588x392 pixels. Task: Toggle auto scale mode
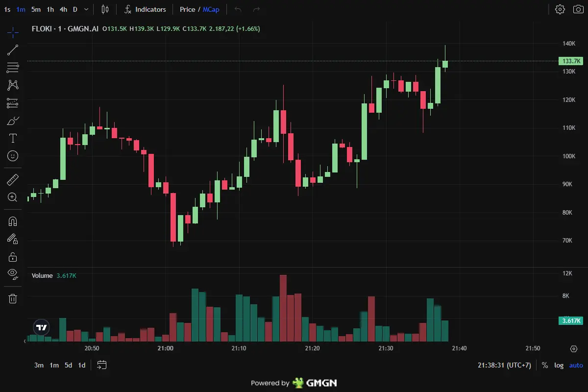[x=576, y=365]
